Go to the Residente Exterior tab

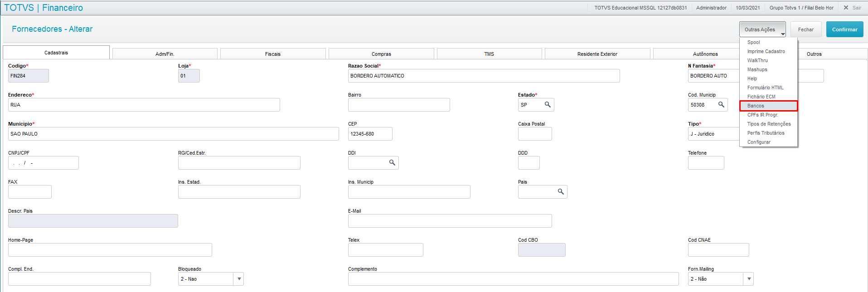click(x=597, y=54)
